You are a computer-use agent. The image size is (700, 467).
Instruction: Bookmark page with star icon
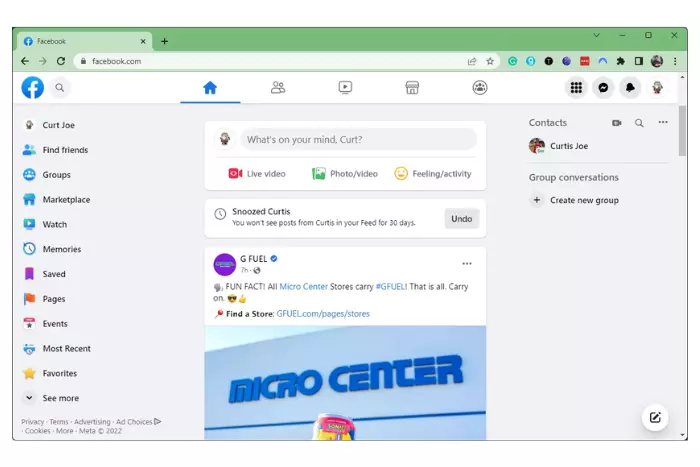(490, 61)
